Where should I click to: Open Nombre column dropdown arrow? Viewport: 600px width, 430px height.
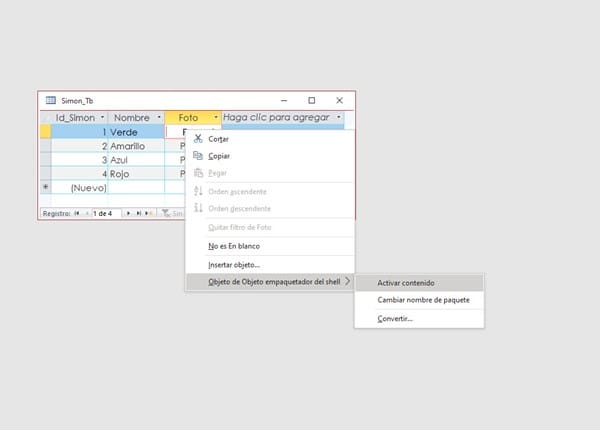(x=159, y=117)
